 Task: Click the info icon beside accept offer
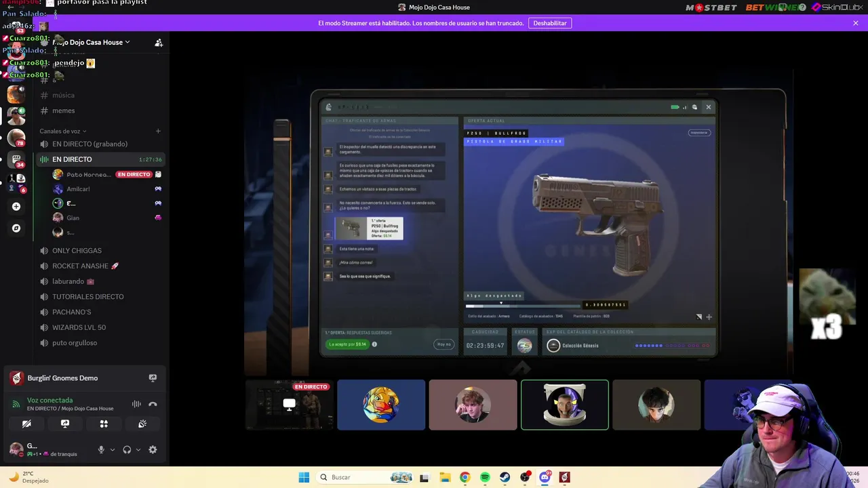click(374, 344)
